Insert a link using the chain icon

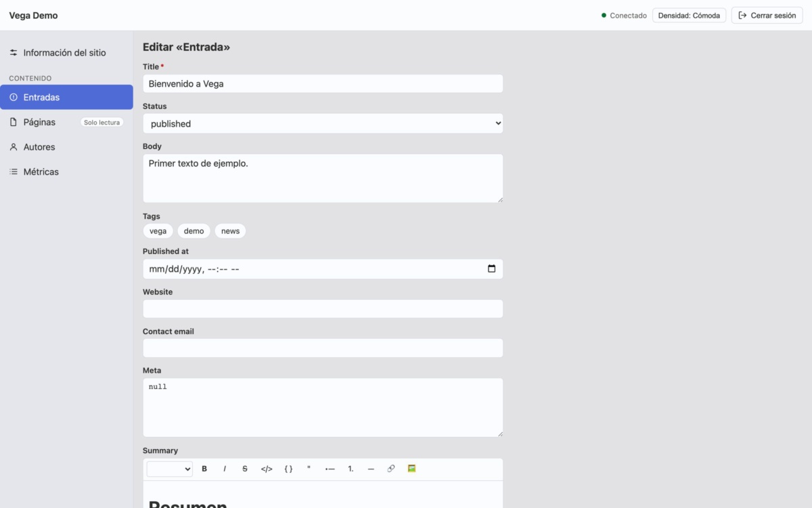pyautogui.click(x=391, y=469)
